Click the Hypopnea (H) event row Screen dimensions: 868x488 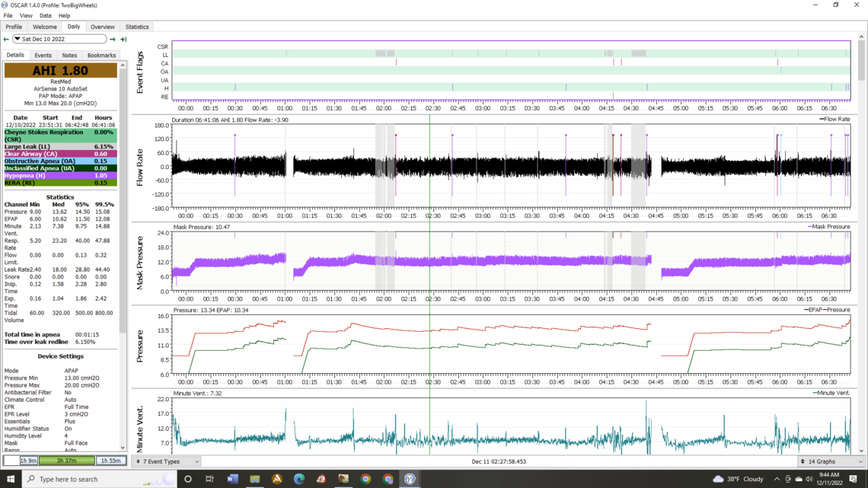60,175
